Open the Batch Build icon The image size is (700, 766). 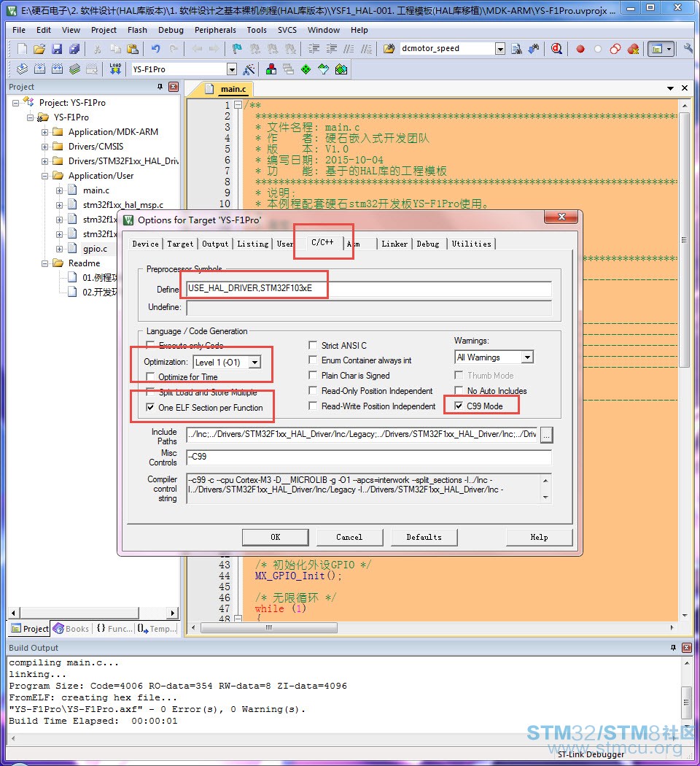tap(74, 69)
